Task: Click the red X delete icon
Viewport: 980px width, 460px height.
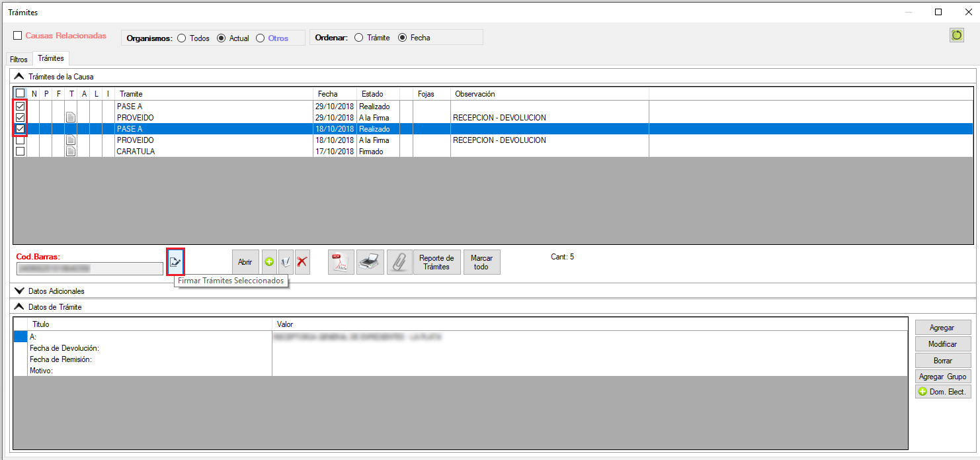Action: tap(302, 262)
